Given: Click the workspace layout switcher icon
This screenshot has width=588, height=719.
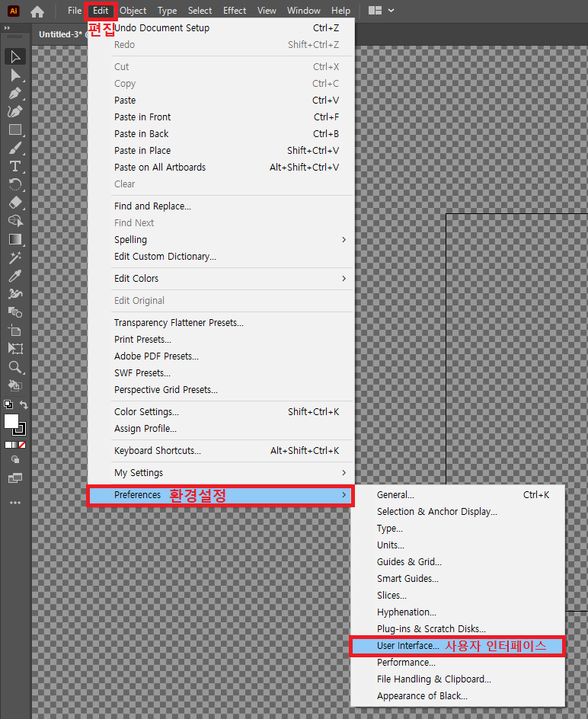Looking at the screenshot, I should (375, 10).
